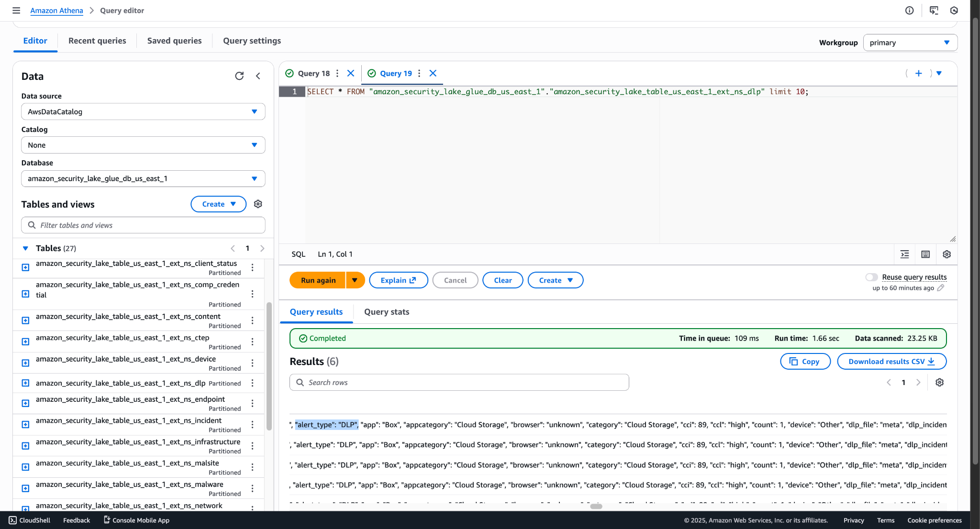The image size is (980, 529).
Task: Collapse the Tables (27) section
Action: point(25,248)
